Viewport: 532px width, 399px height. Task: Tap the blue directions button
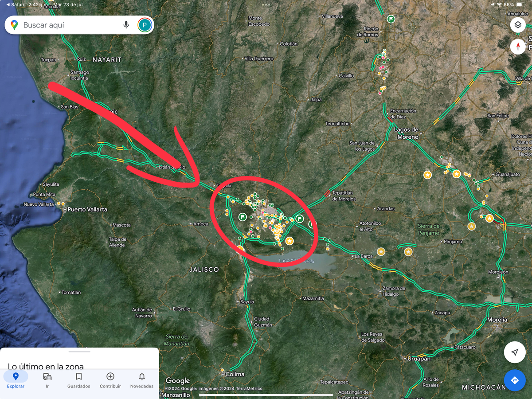click(515, 380)
